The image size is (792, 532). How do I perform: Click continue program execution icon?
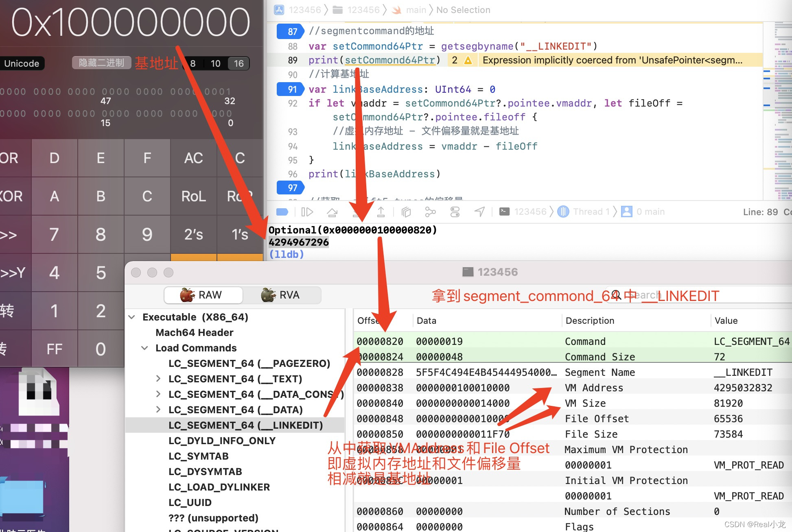pos(307,212)
